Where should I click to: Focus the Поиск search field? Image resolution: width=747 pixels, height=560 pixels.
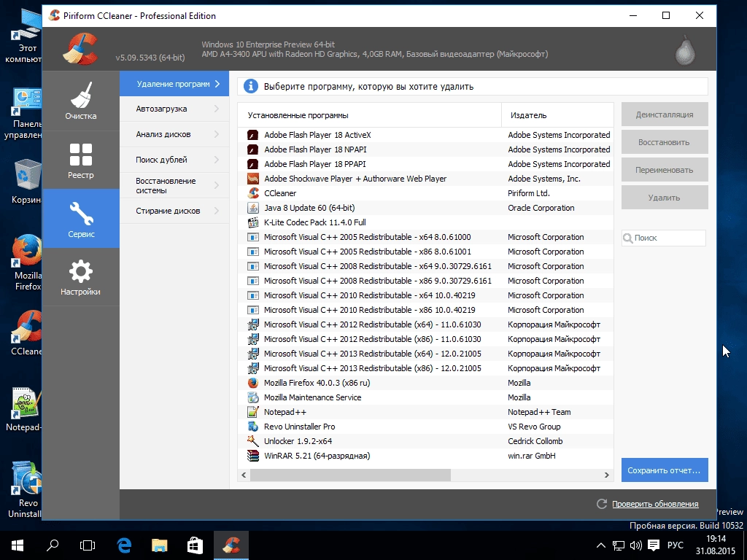664,238
